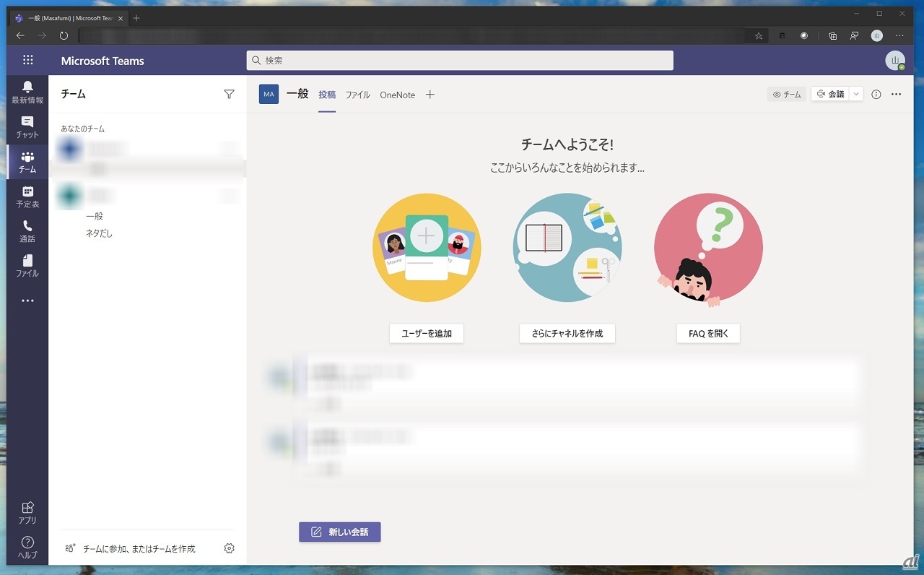Click the 検索 search input field
The width and height of the screenshot is (924, 575).
460,61
